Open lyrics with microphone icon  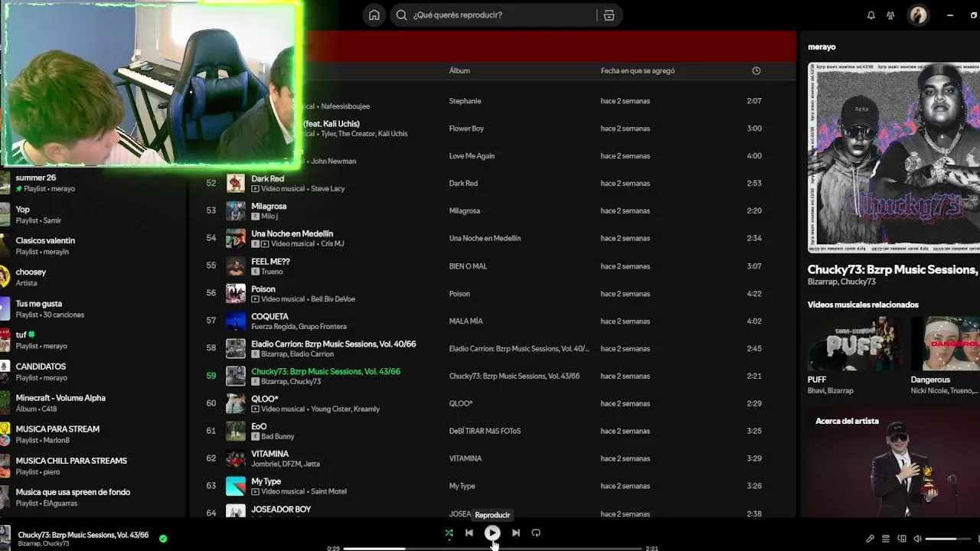click(870, 539)
